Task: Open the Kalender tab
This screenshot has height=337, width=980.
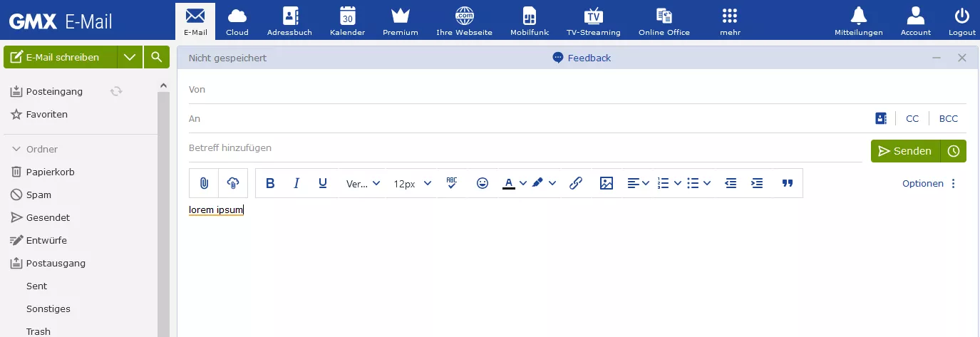Action: pos(348,20)
